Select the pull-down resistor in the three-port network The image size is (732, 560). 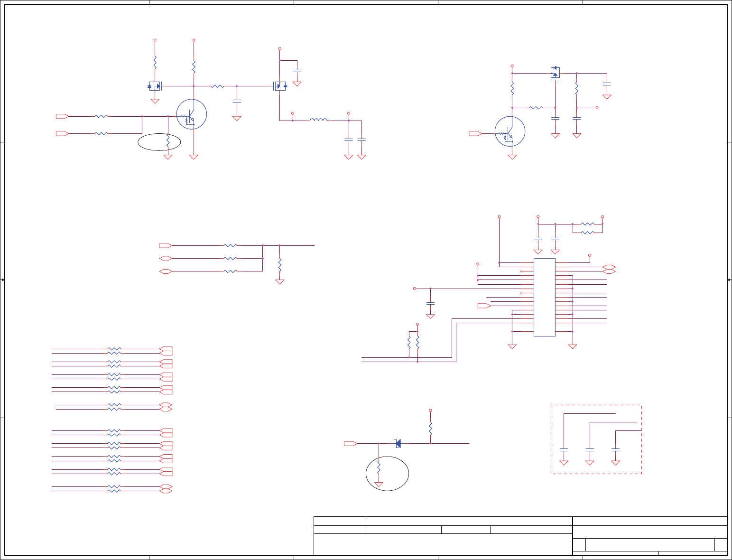280,265
